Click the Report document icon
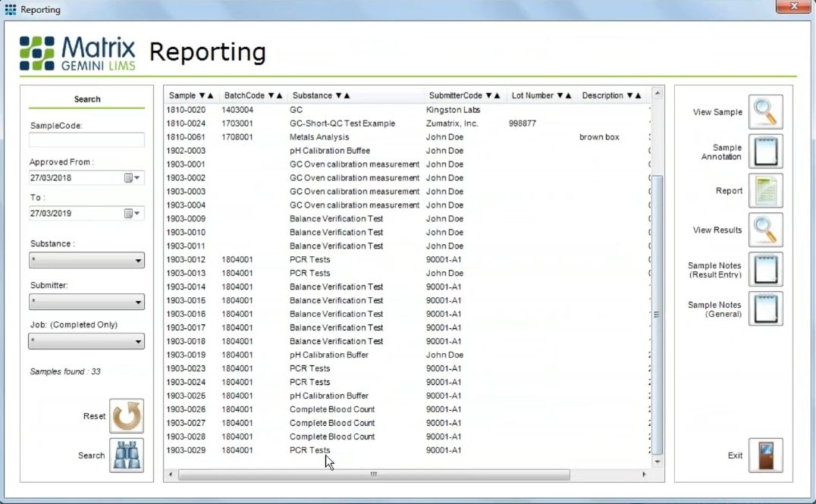Screen dimensions: 816x504 765,190
